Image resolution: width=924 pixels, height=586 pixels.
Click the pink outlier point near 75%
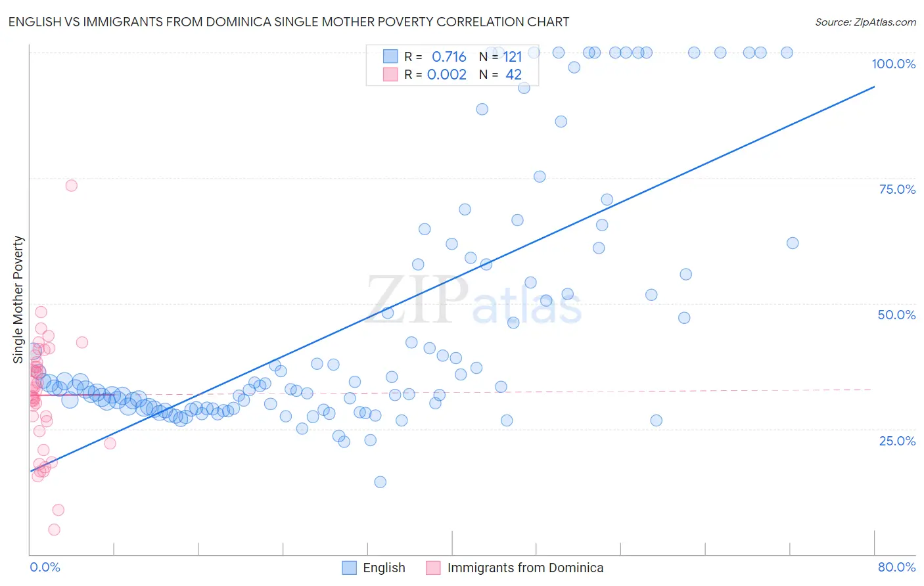[72, 185]
